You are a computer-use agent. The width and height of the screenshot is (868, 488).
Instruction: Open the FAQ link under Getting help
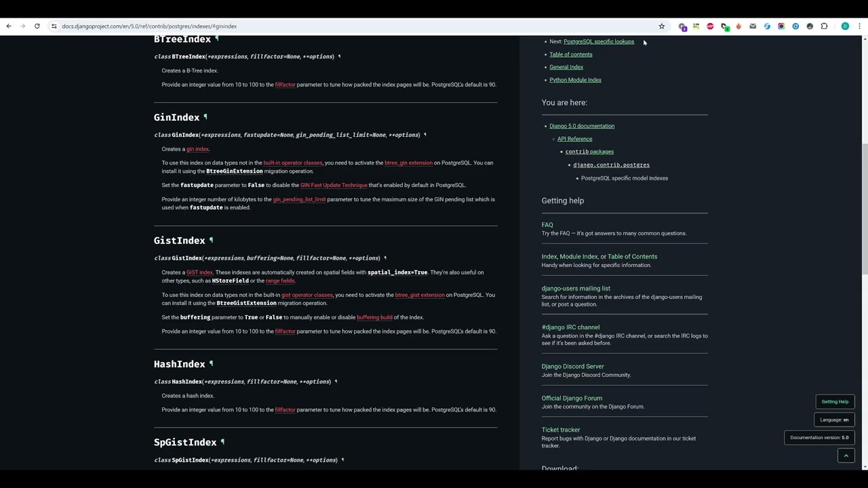pos(547,225)
